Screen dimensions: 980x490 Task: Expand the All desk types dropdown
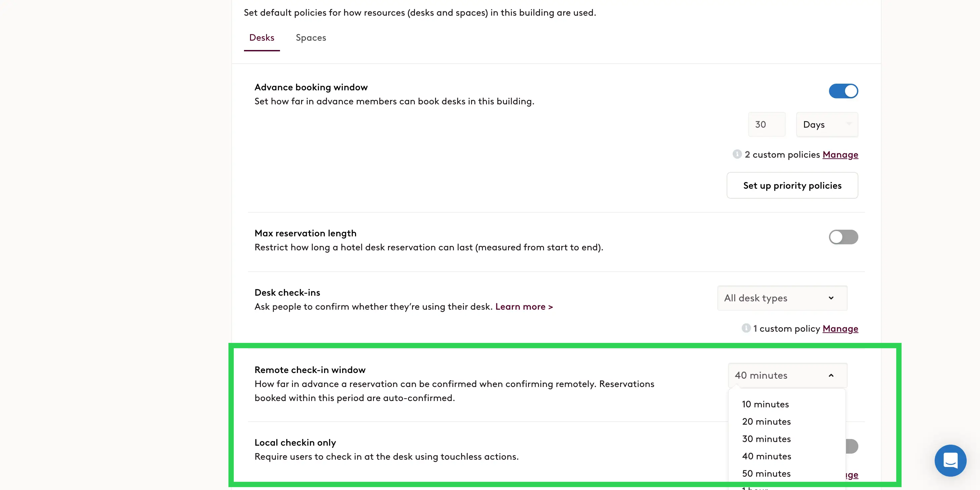[x=782, y=298]
